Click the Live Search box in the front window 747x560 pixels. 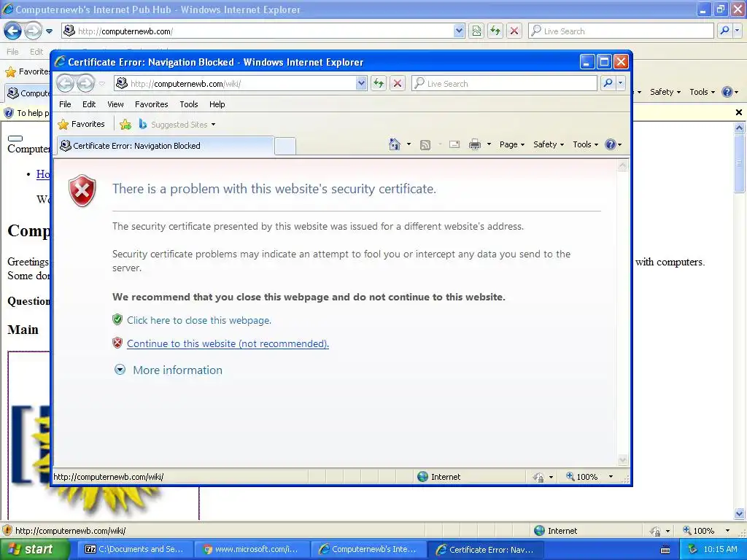[x=505, y=83]
